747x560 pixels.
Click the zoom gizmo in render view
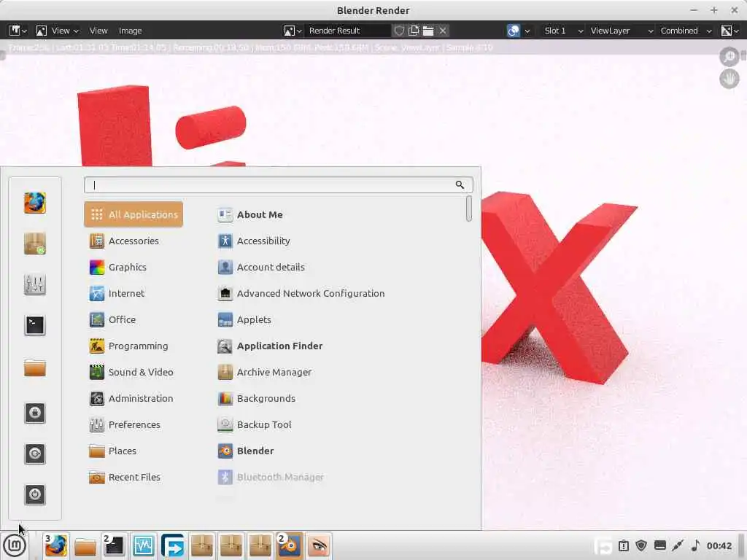click(729, 57)
